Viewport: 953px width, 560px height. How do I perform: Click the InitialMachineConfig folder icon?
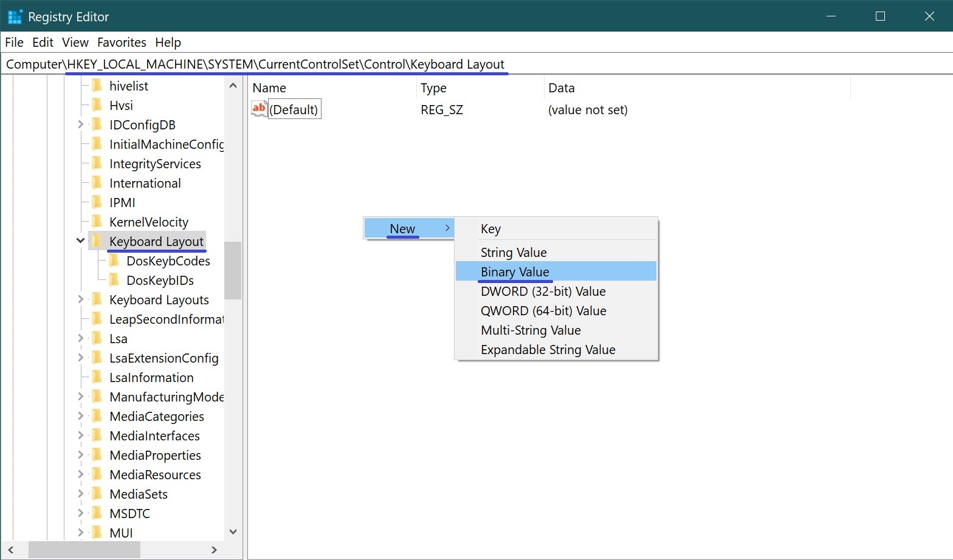(97, 144)
